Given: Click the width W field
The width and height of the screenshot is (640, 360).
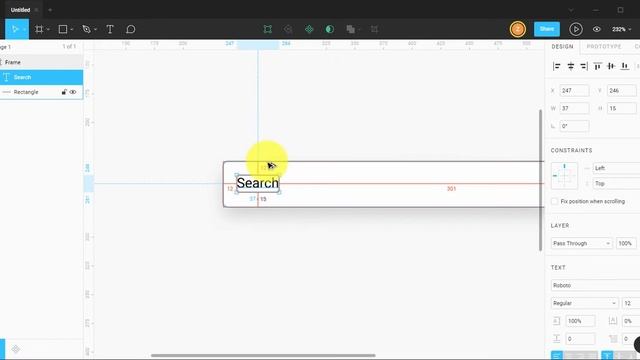Looking at the screenshot, I should point(574,108).
